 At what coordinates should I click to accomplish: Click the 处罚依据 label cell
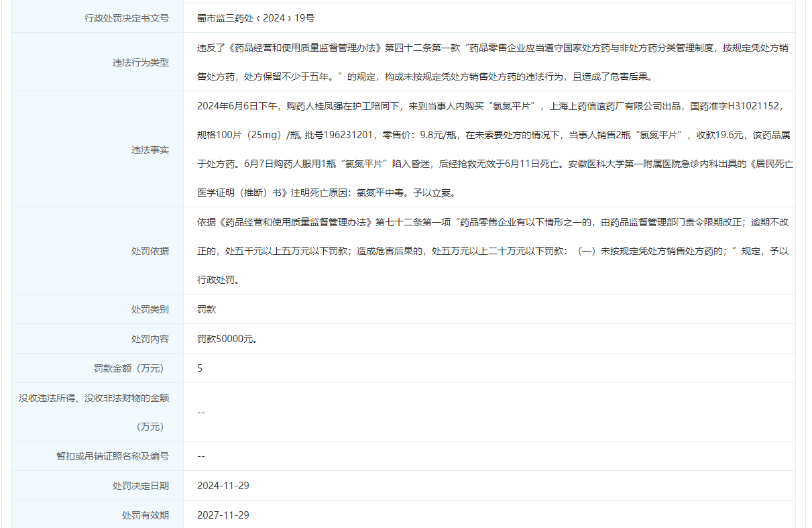[98, 251]
